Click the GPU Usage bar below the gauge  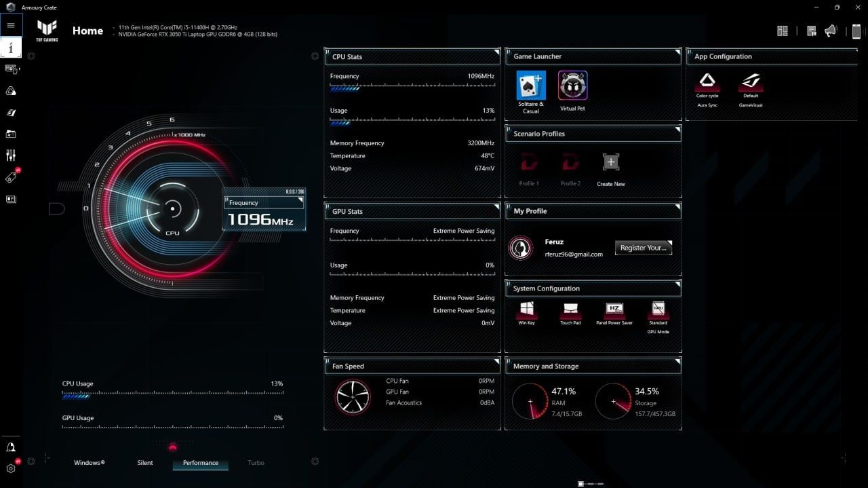click(172, 427)
